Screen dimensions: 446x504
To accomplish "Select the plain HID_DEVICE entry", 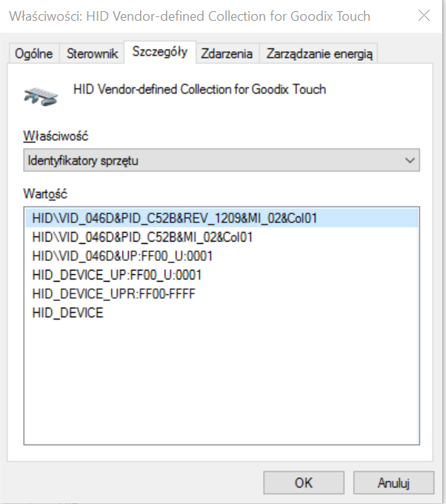I will click(68, 313).
